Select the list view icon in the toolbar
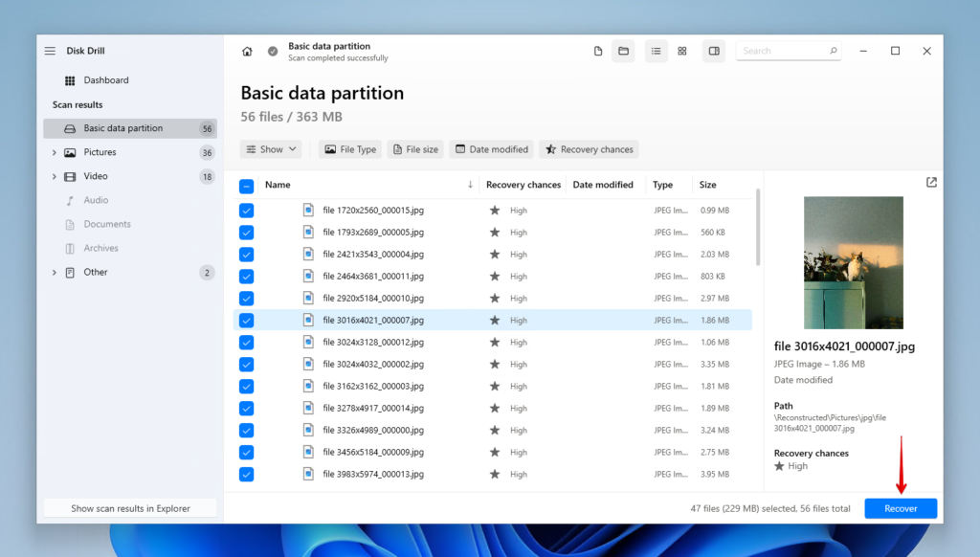980x557 pixels. pyautogui.click(x=656, y=51)
